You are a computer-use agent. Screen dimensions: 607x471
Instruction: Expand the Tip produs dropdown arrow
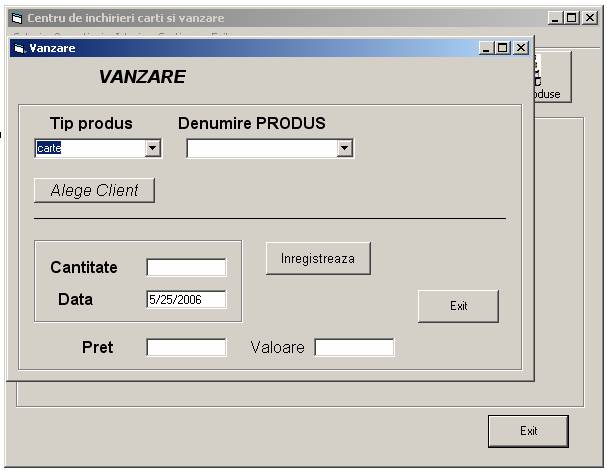153,148
